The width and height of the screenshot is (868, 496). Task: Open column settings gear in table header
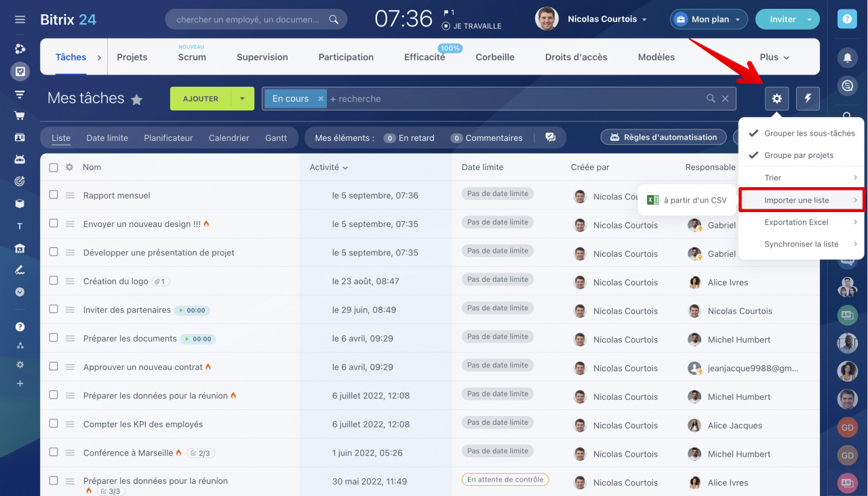[x=69, y=167]
